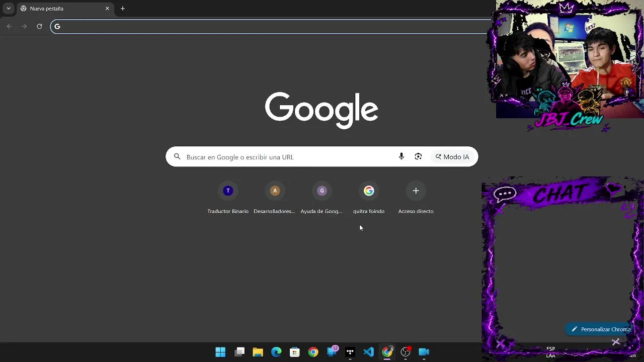Open the quitra foindo shortcut
This screenshot has height=362, width=644.
(x=369, y=191)
